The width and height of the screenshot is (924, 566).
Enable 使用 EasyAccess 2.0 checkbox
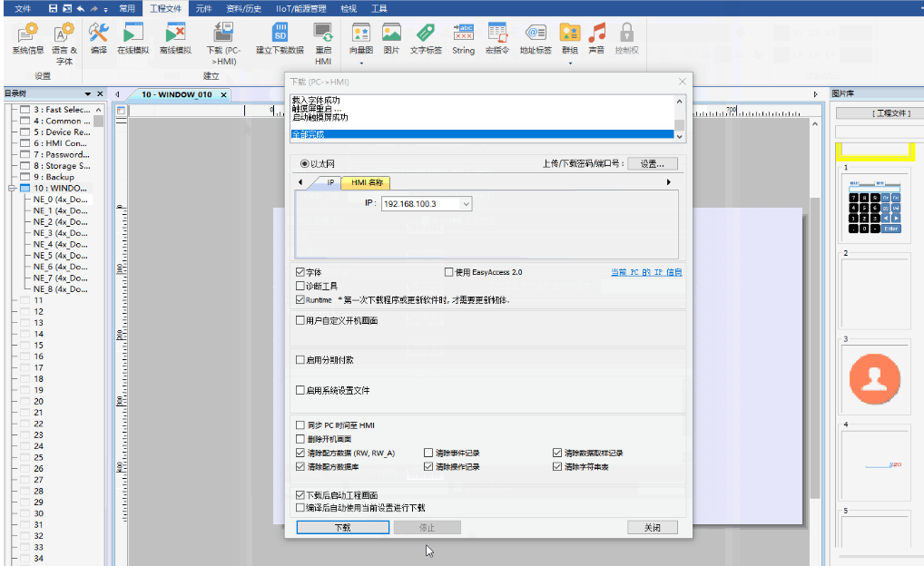pyautogui.click(x=449, y=272)
